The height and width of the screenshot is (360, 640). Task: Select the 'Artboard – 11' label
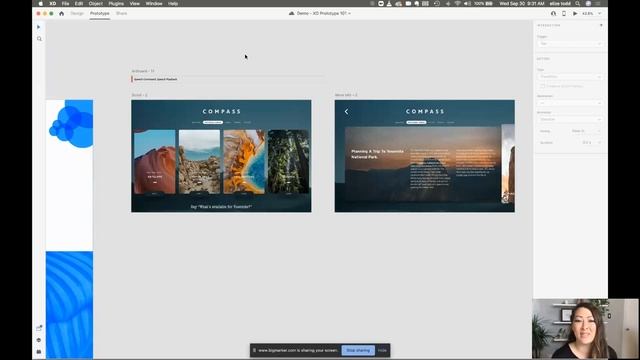pos(143,71)
